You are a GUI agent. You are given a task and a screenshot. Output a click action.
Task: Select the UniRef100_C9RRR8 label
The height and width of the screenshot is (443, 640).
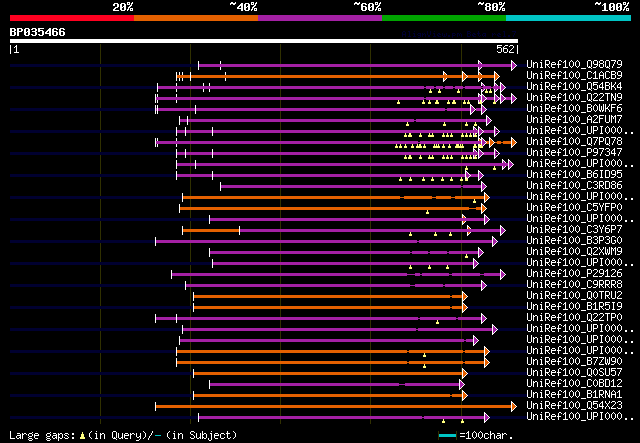(x=574, y=285)
